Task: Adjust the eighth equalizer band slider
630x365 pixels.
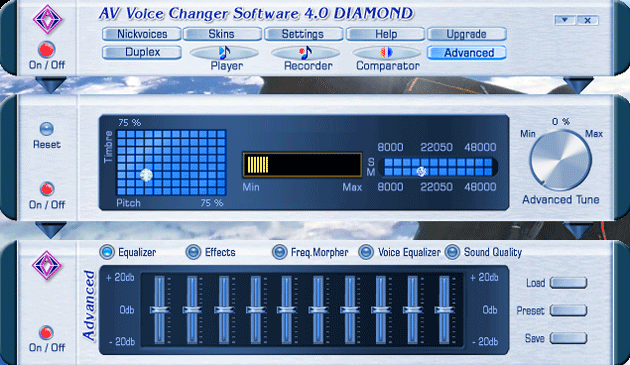Action: 381,310
